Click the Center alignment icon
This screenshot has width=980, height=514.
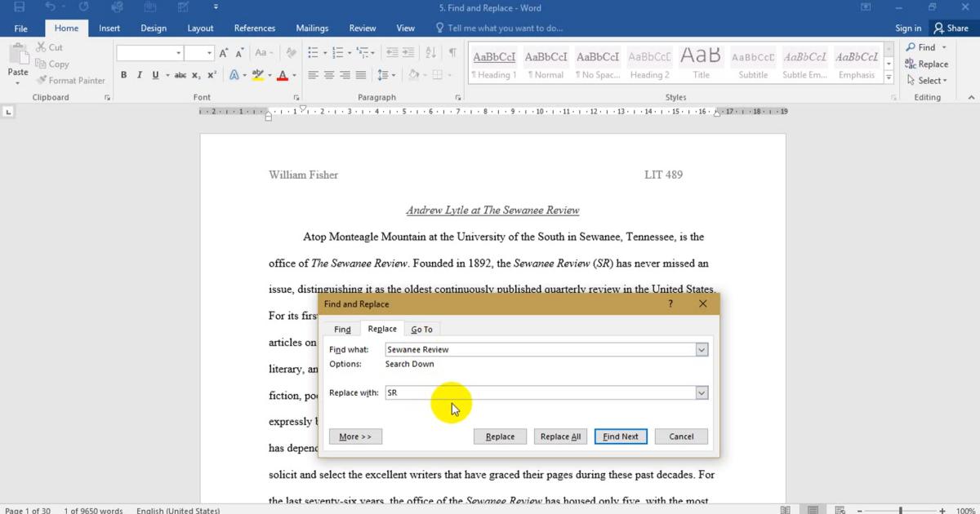[329, 75]
